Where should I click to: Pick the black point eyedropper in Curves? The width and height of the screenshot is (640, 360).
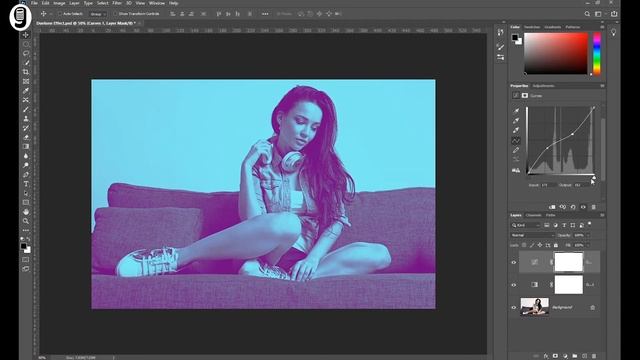point(516,111)
